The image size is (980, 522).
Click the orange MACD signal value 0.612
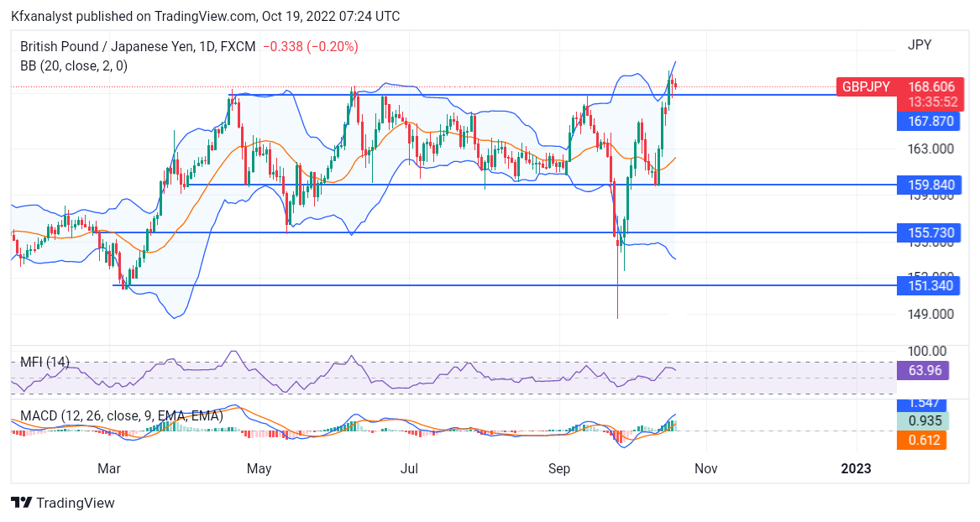922,441
